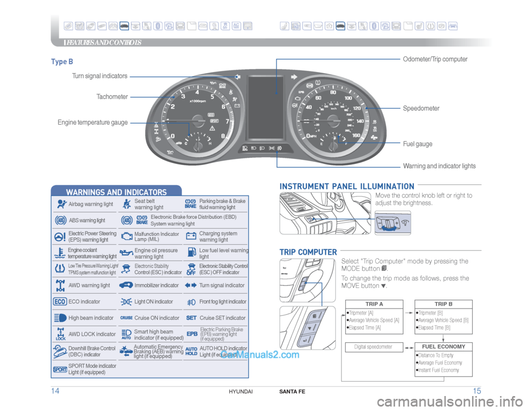Click "Elapsed Time [B]" entry

(433, 327)
